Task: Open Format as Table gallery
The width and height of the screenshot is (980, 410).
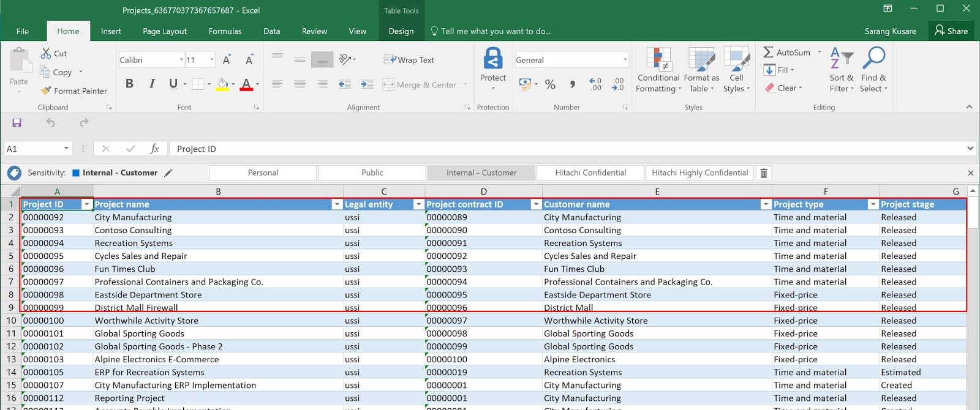Action: (701, 70)
